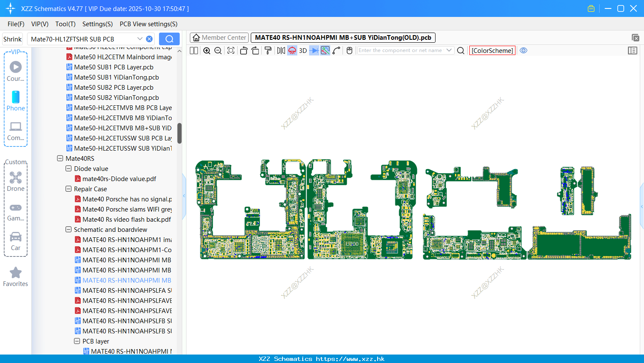Rotate the board counterclockwise

coord(244,51)
